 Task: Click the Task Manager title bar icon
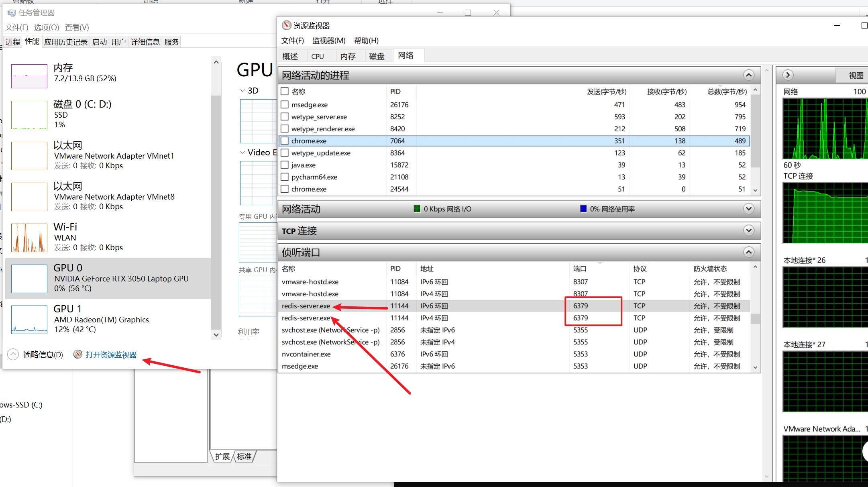(11, 13)
